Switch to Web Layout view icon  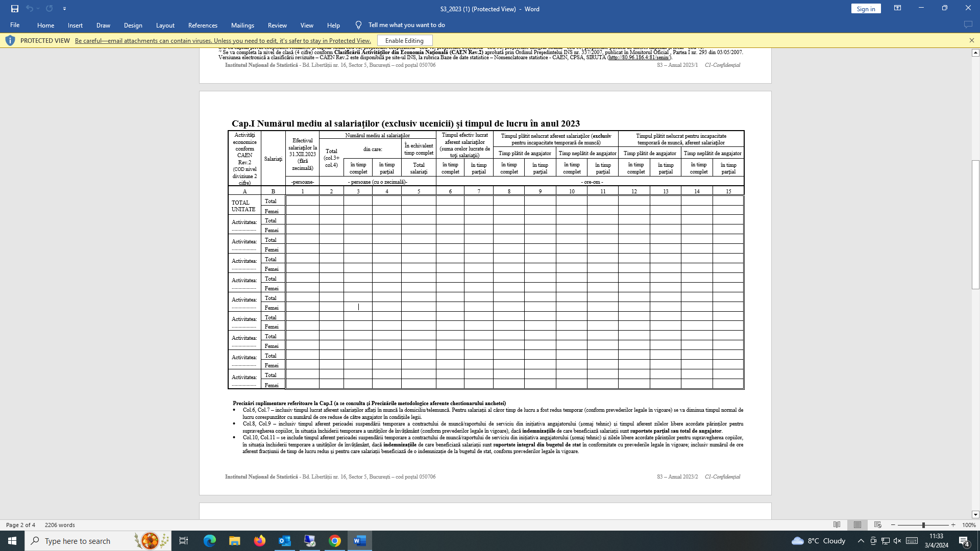pyautogui.click(x=877, y=525)
